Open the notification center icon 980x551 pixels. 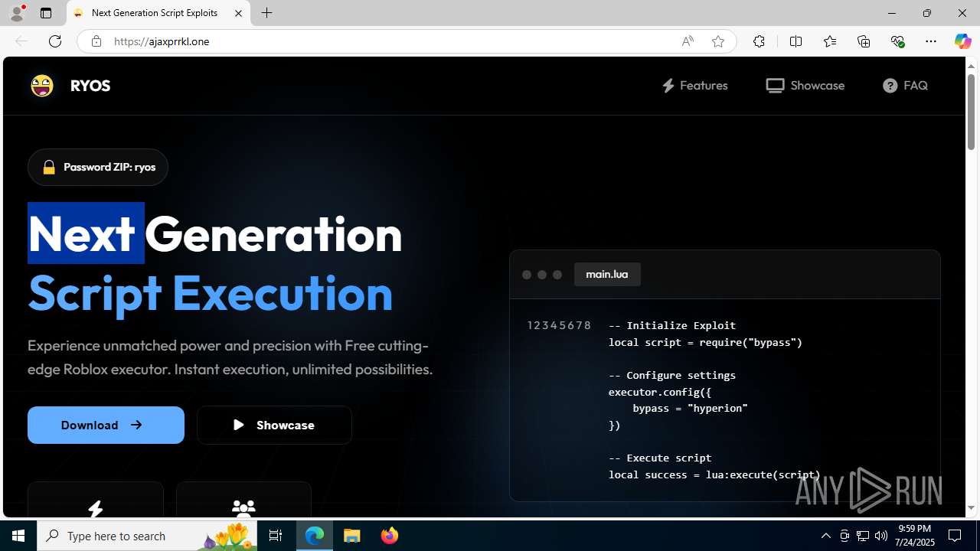click(955, 536)
